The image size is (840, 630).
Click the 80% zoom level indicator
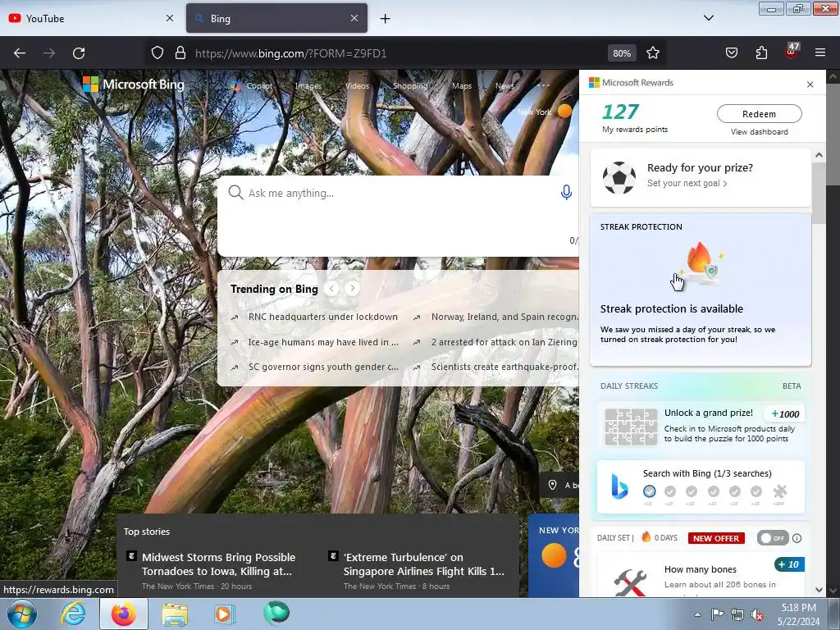622,53
